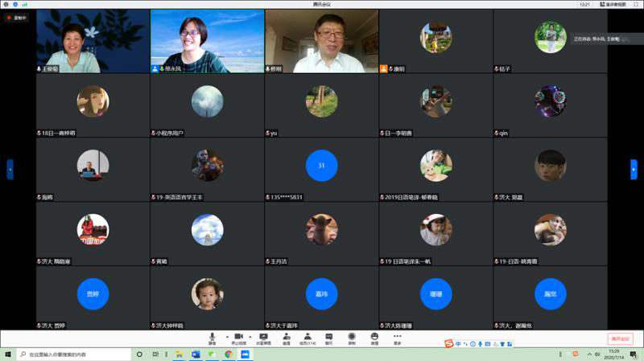The image size is (644, 361).
Task: Click the recording status indicator (录制中)
Action: (x=15, y=17)
